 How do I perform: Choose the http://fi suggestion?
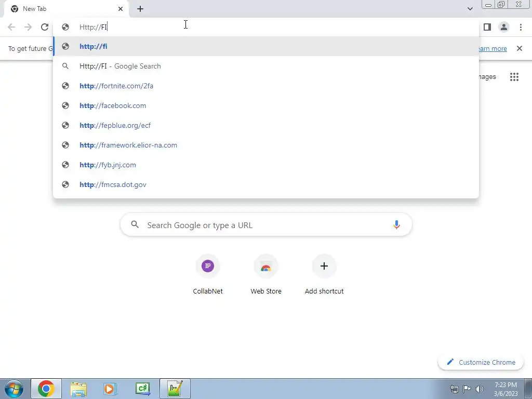click(x=266, y=46)
